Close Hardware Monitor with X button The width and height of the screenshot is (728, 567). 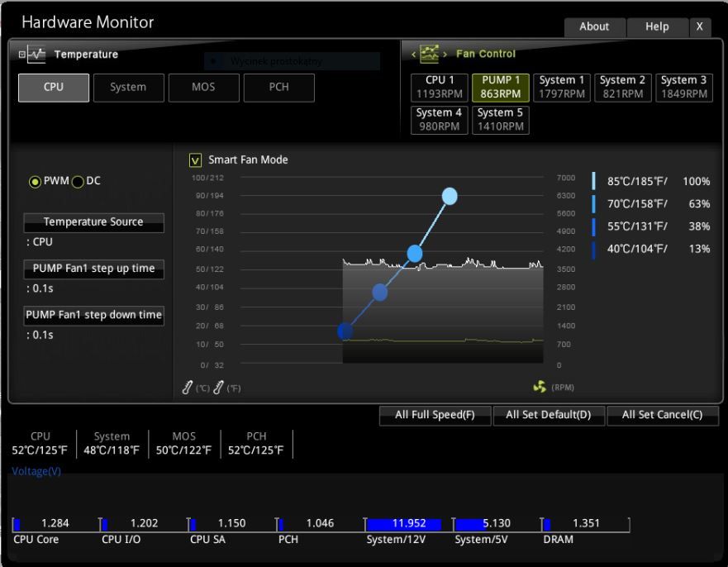(x=700, y=27)
